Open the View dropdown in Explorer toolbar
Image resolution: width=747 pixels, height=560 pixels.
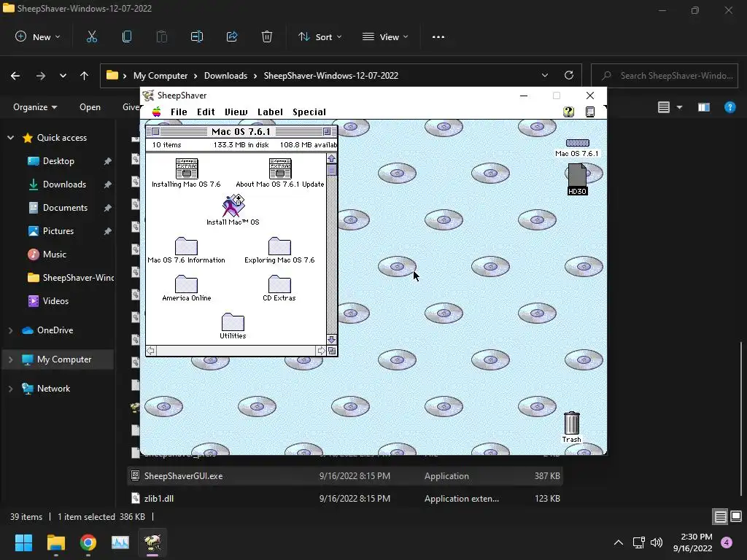click(x=385, y=36)
